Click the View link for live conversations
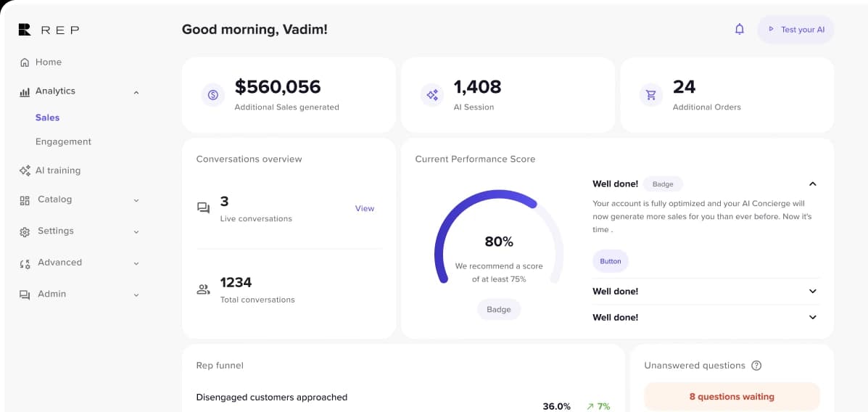868x412 pixels. [x=365, y=208]
